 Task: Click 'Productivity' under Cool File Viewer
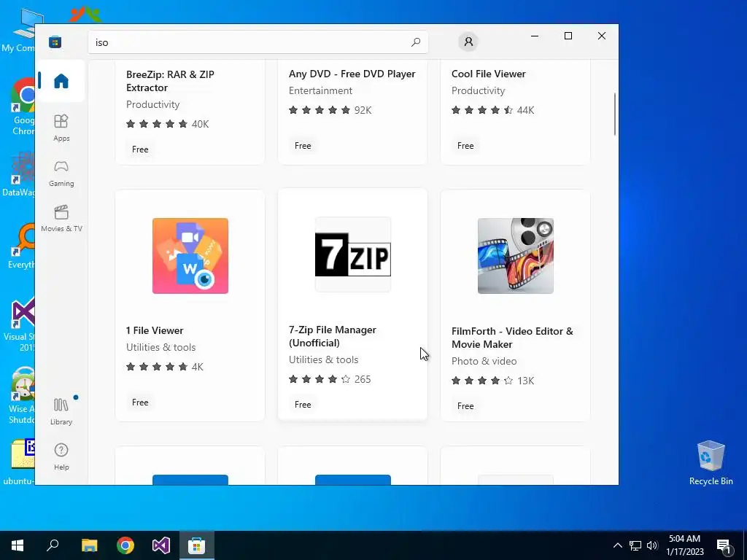[478, 90]
